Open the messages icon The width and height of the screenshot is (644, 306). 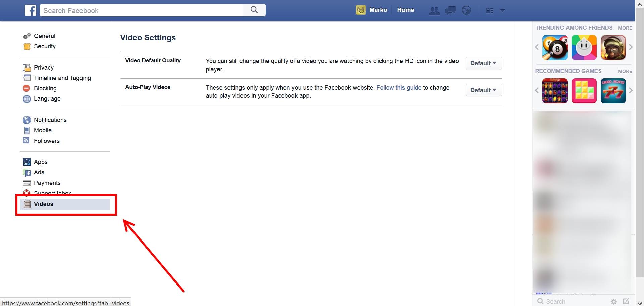coord(450,11)
